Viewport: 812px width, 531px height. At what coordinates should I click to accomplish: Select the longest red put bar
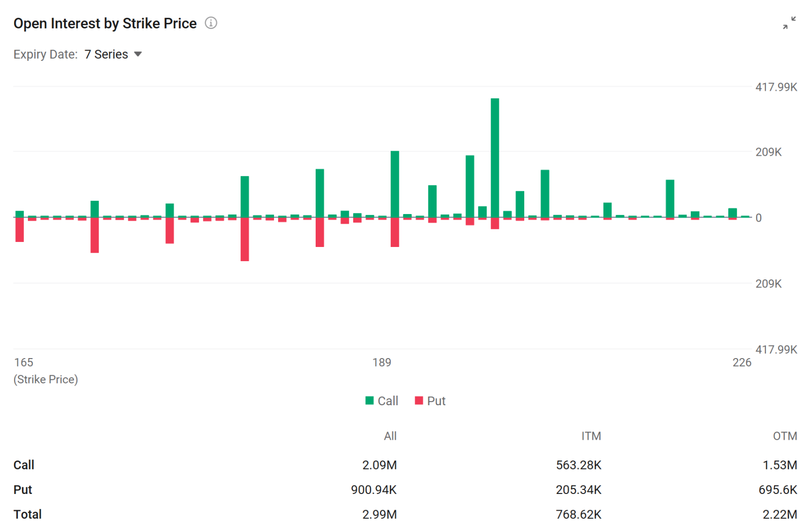click(245, 239)
